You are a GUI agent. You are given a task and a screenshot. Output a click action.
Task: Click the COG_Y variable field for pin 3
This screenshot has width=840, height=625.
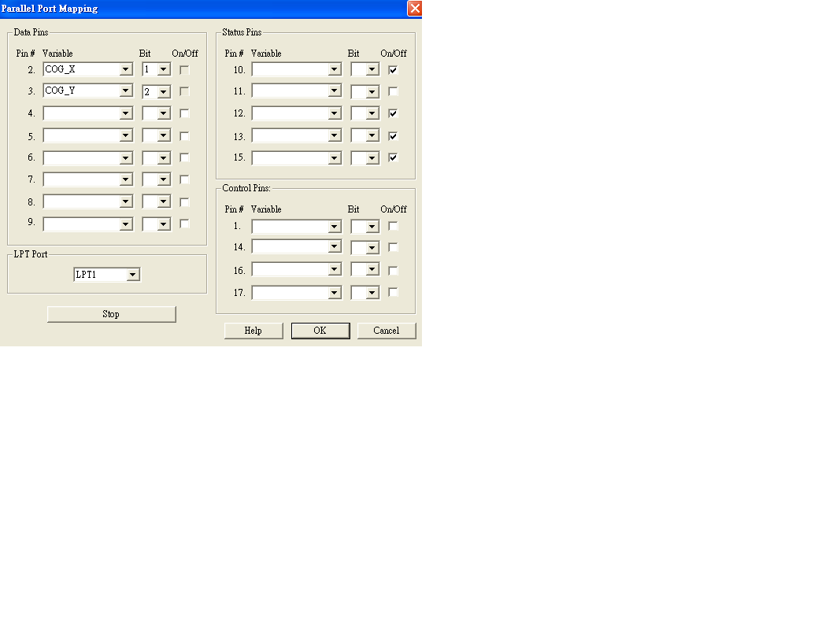[80, 91]
